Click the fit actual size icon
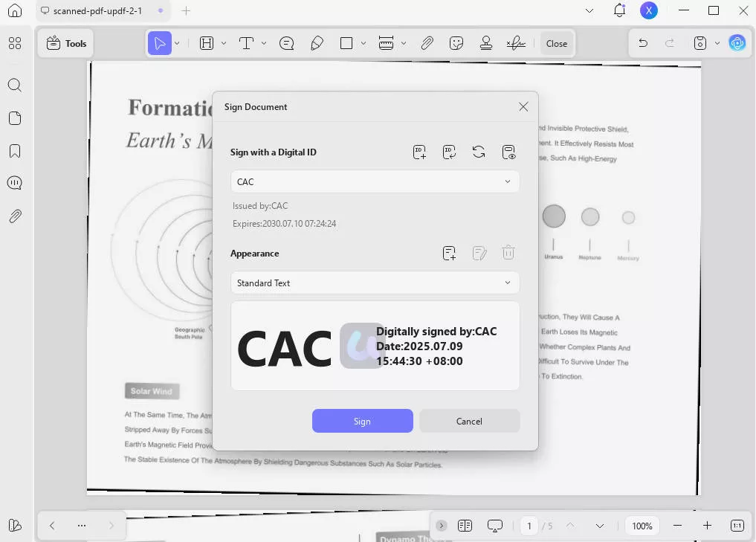 (x=737, y=526)
